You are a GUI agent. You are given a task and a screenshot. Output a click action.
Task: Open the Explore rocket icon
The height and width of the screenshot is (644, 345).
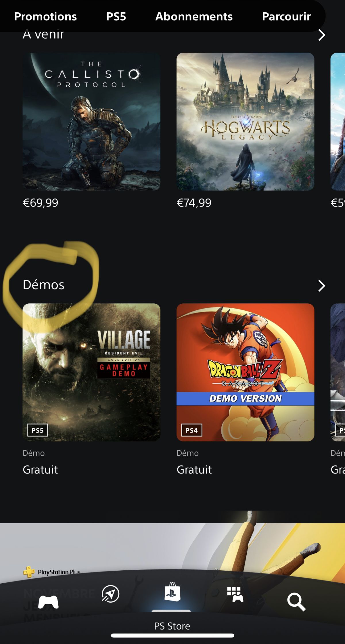click(110, 594)
